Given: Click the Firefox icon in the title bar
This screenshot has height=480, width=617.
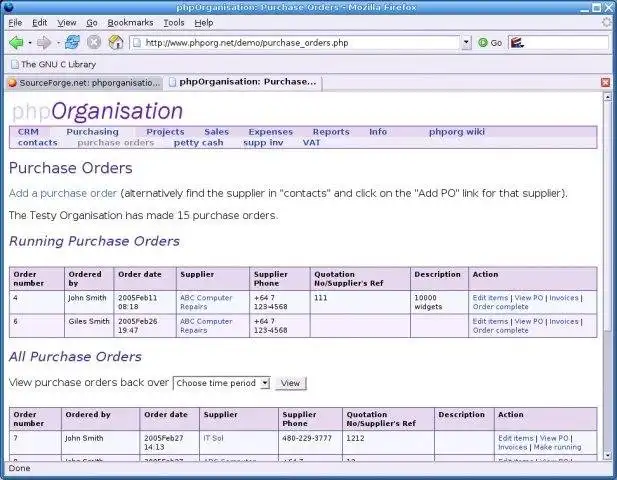Looking at the screenshot, I should (8, 7).
